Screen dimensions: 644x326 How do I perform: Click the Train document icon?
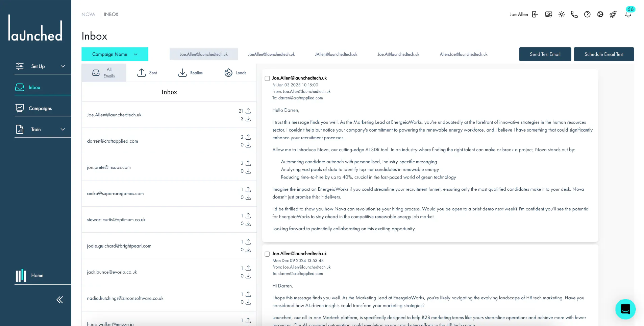click(20, 130)
